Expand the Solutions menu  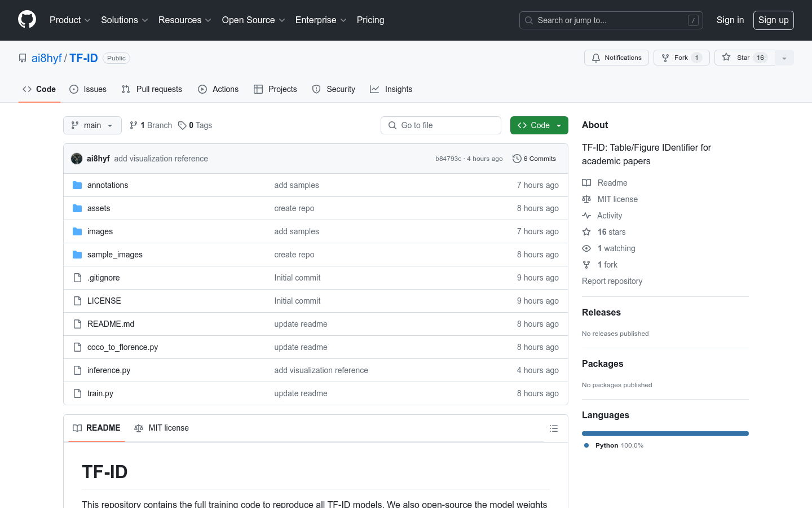[125, 20]
